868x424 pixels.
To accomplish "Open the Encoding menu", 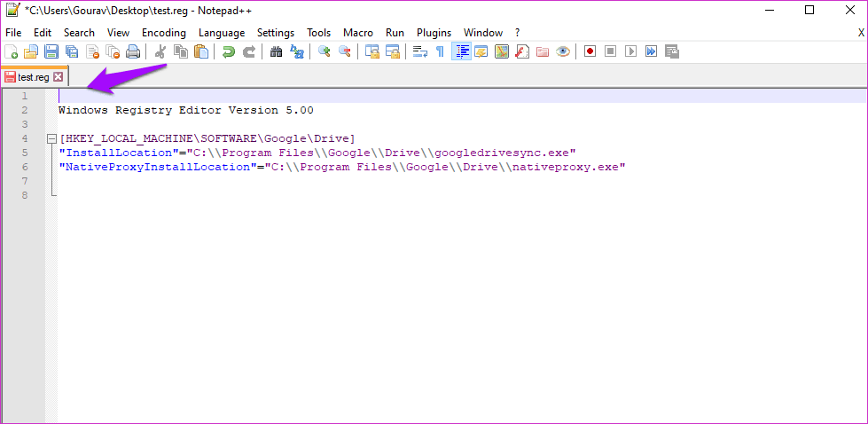I will 164,33.
